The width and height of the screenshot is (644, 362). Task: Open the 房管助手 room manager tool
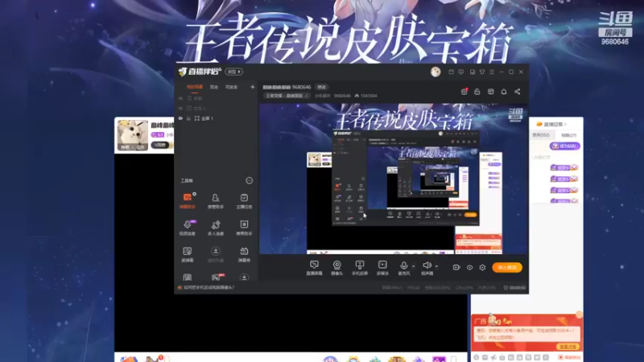click(x=216, y=200)
